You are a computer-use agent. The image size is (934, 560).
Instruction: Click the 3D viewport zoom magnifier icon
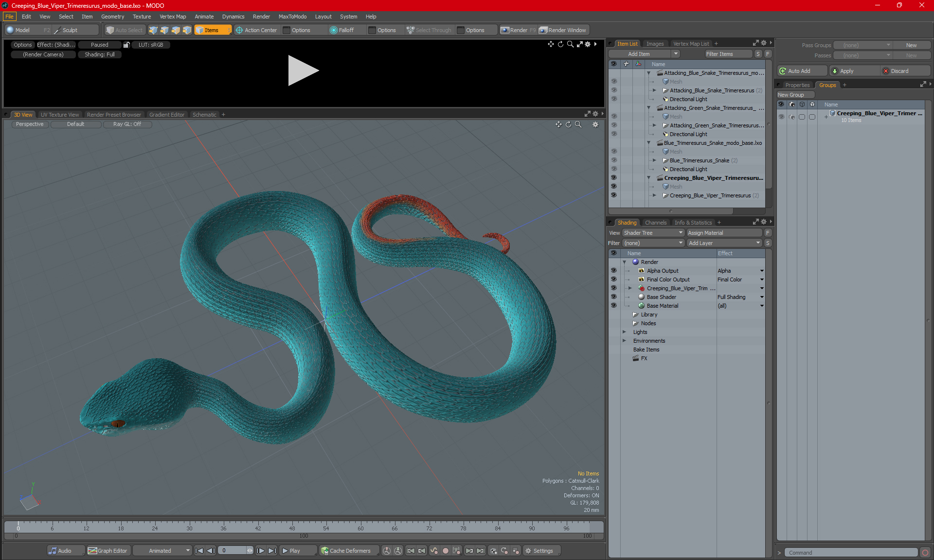(x=578, y=124)
